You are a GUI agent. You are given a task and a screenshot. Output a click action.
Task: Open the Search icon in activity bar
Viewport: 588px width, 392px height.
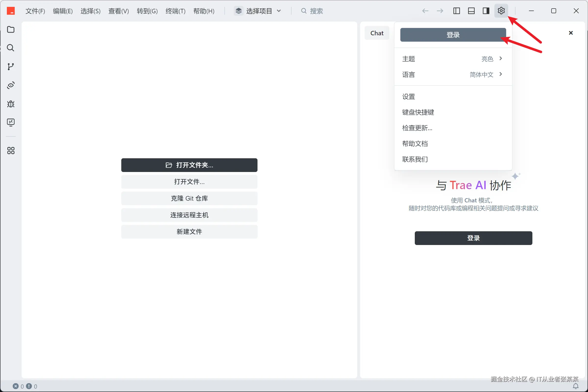[x=11, y=48]
